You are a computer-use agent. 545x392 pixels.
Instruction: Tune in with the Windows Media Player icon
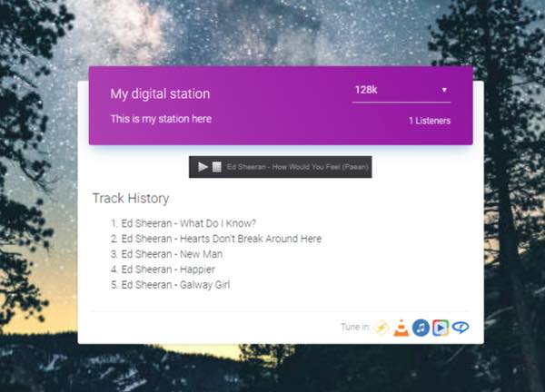click(441, 328)
